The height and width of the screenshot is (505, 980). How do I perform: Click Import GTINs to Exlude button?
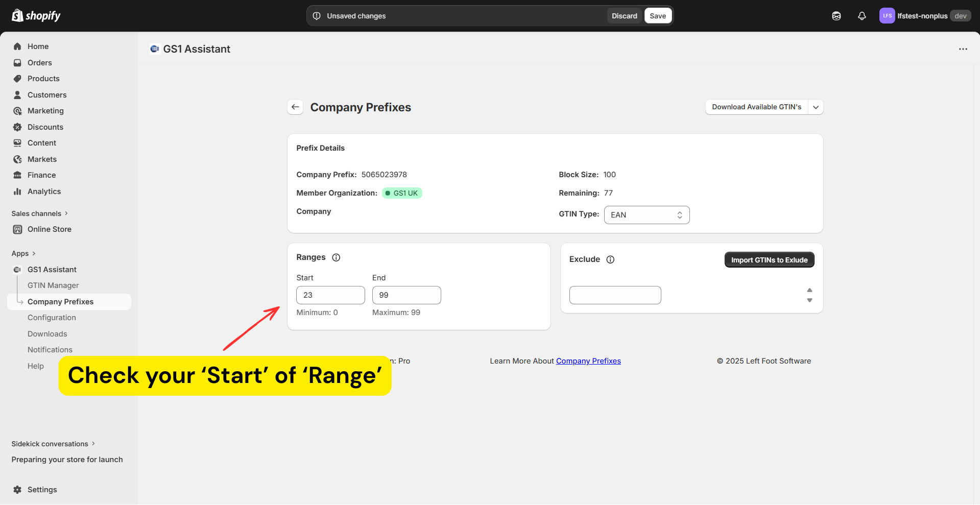769,260
